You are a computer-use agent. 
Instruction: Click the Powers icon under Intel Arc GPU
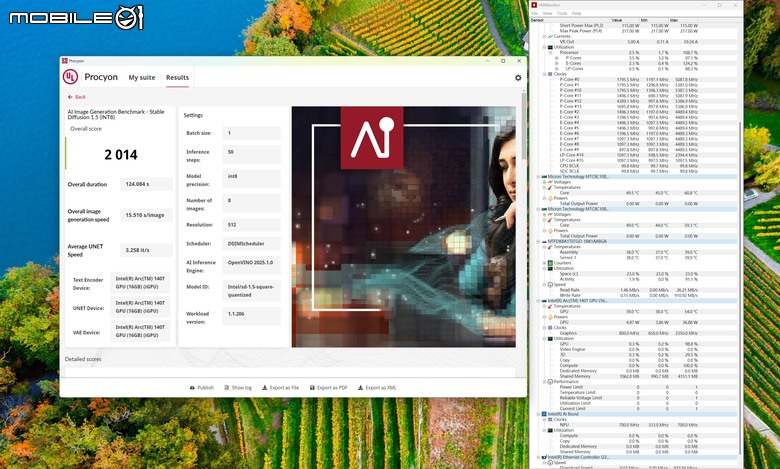(x=550, y=317)
